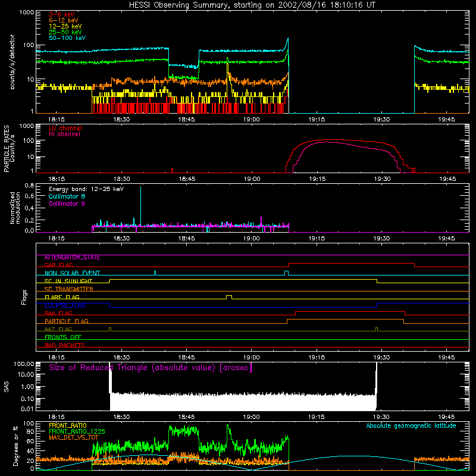Click the ECLIPSE_FLAG label
Viewport: 476px width, 476px height.
coord(65,305)
